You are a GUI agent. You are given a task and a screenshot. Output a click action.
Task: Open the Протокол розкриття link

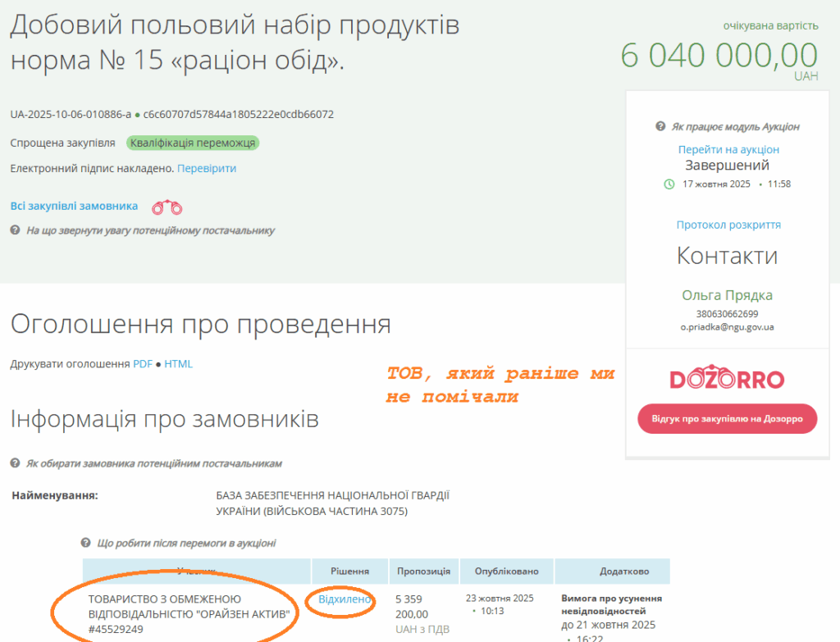(x=728, y=225)
